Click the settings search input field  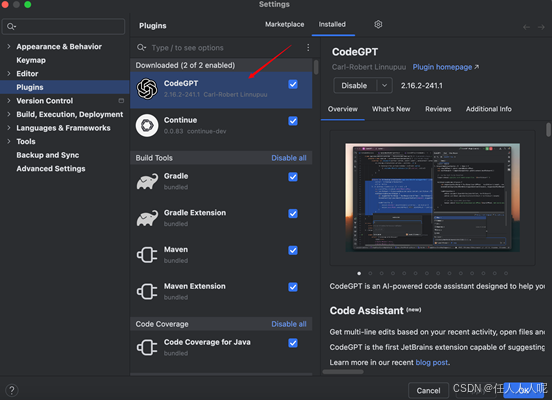(63, 26)
